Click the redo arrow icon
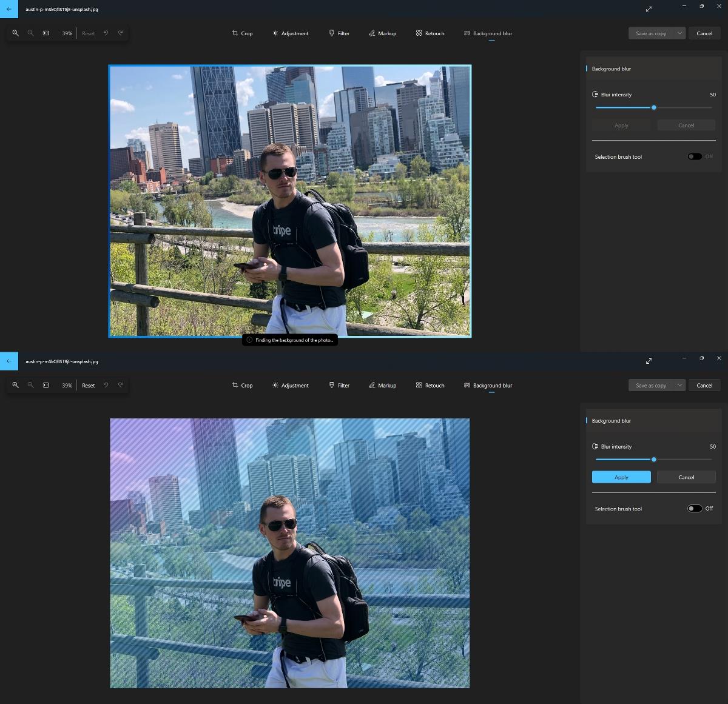The image size is (728, 704). pos(120,33)
